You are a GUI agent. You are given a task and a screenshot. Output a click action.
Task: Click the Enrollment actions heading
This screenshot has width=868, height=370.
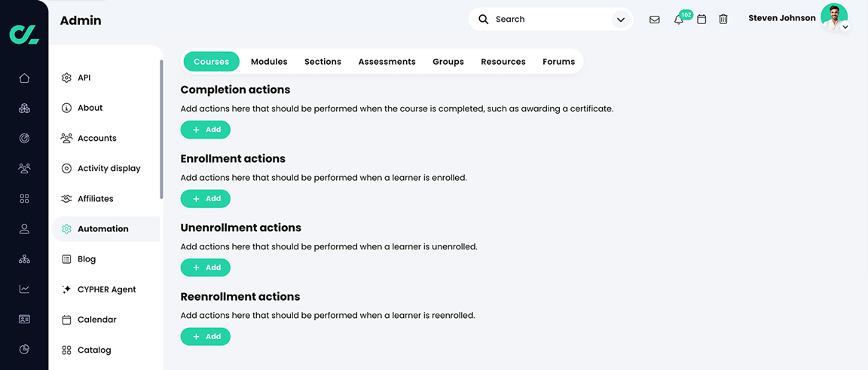tap(233, 158)
